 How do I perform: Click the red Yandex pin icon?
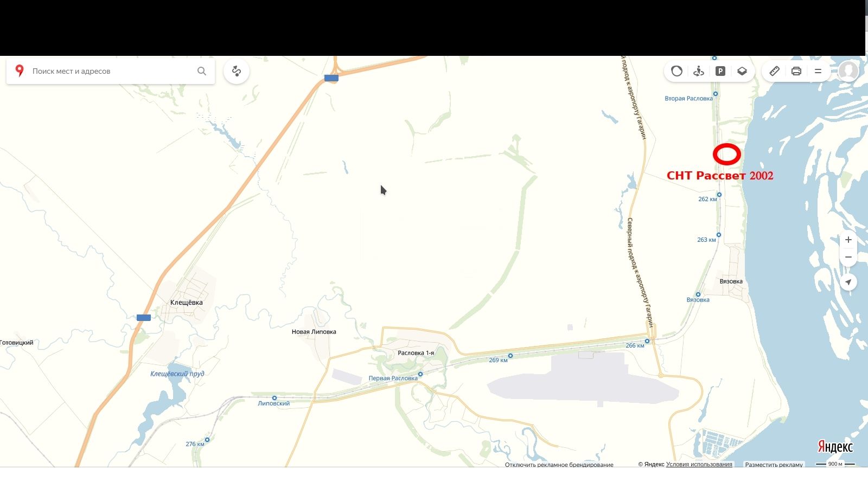tap(20, 70)
